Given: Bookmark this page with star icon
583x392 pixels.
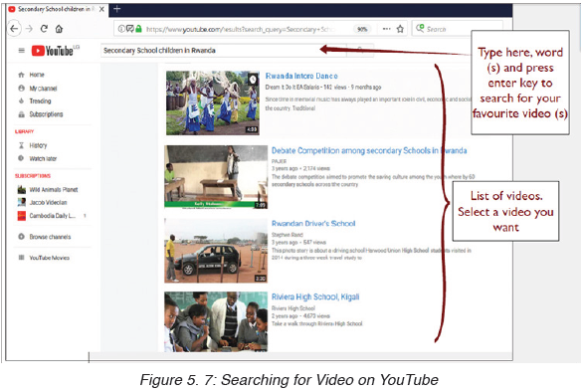Looking at the screenshot, I should [400, 29].
